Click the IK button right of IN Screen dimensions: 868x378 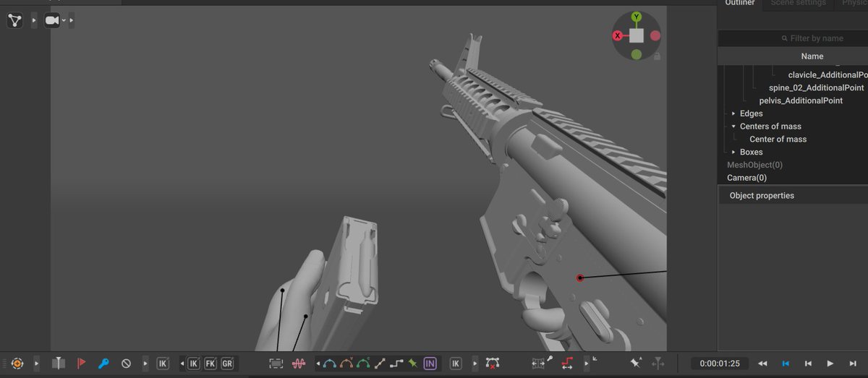click(456, 364)
